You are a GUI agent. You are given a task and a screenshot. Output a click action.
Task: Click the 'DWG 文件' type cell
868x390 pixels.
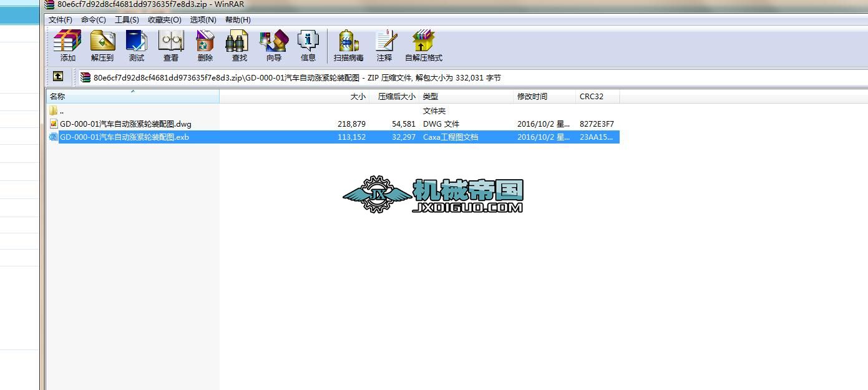coord(441,124)
